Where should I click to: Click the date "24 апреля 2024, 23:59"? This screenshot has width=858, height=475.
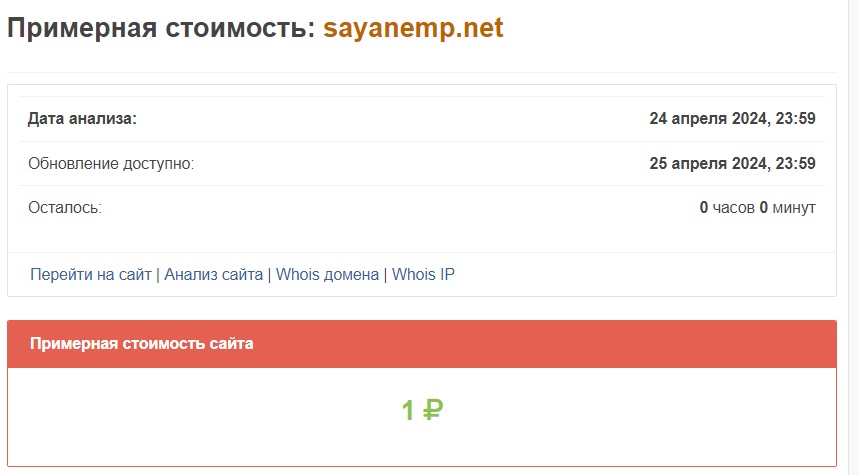(732, 119)
